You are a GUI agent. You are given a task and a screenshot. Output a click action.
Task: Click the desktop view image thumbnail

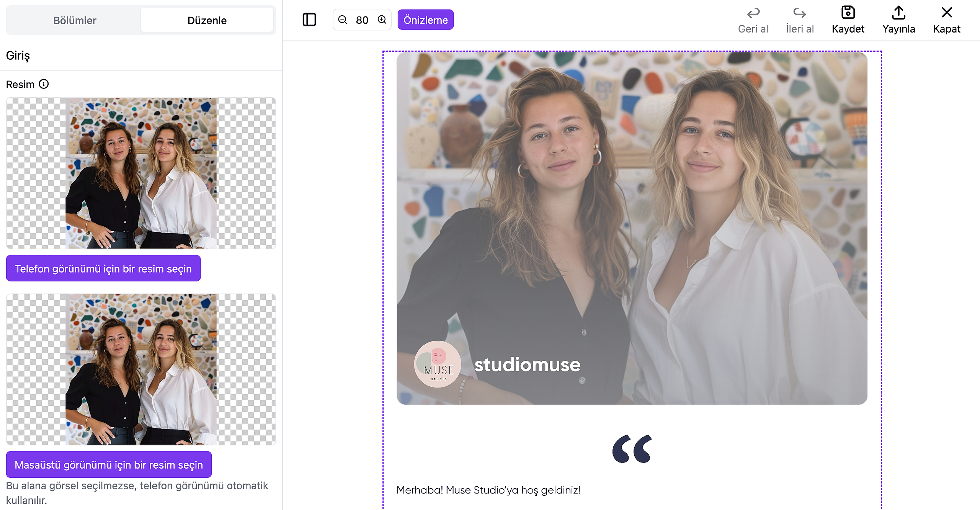[141, 369]
